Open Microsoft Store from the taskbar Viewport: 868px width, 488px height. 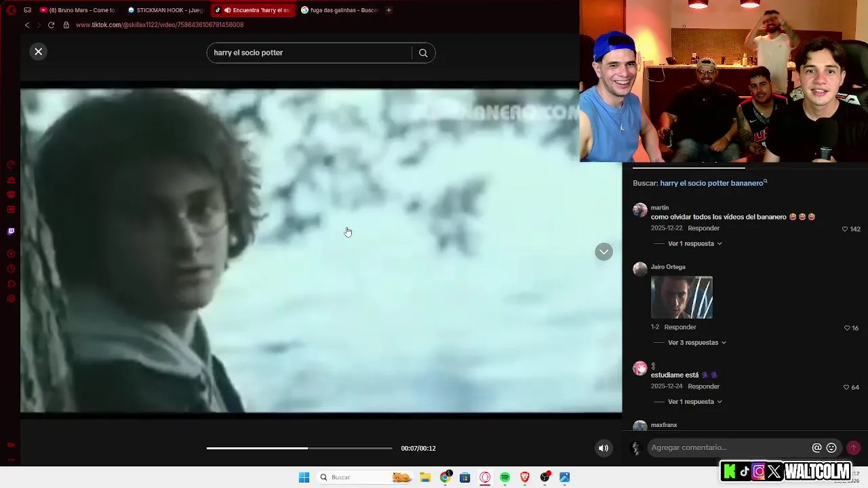[x=465, y=477]
